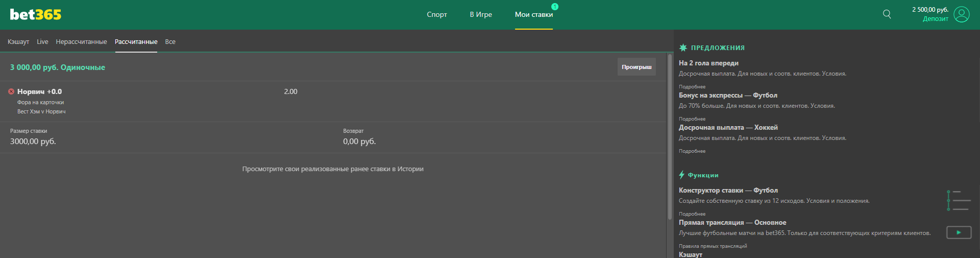Open the Спорт menu item
This screenshot has height=258, width=980.
pyautogui.click(x=437, y=14)
